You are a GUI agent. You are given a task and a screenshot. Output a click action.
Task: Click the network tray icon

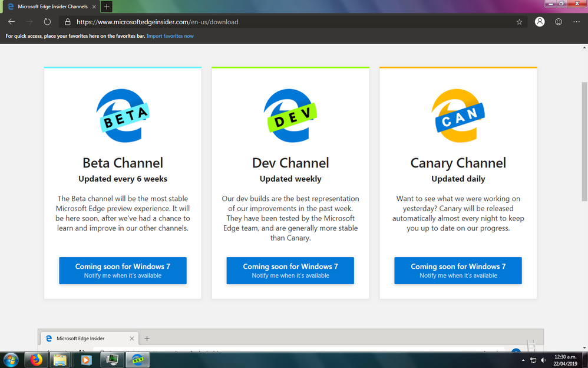[x=533, y=360]
